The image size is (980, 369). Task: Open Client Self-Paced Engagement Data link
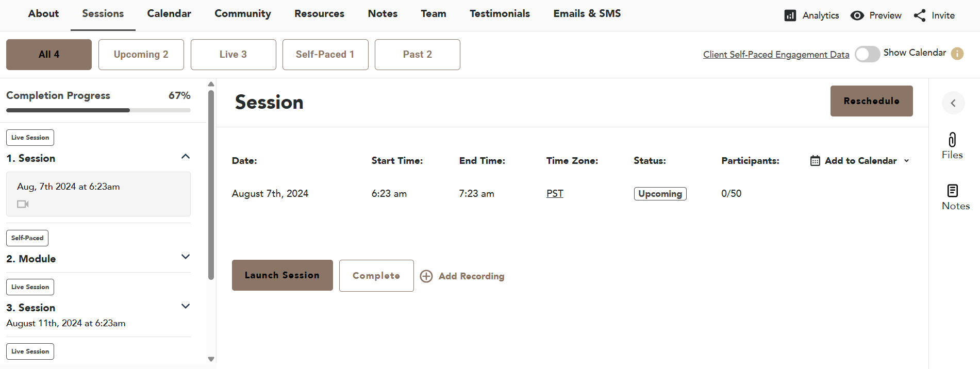click(776, 55)
